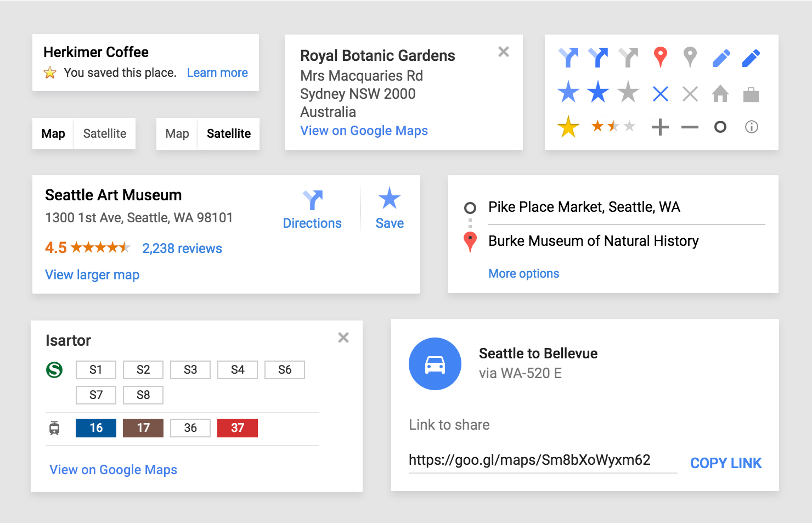Click the Seattle Art Museum title

coord(114,195)
